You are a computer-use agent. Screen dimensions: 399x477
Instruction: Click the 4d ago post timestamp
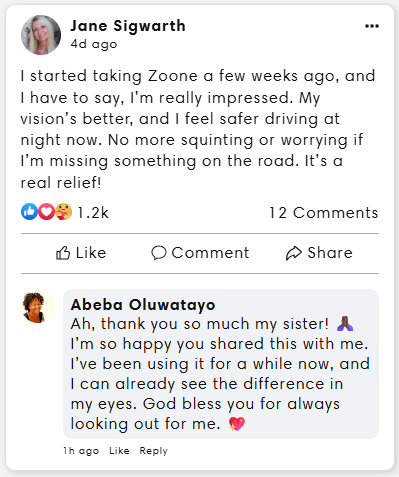94,44
